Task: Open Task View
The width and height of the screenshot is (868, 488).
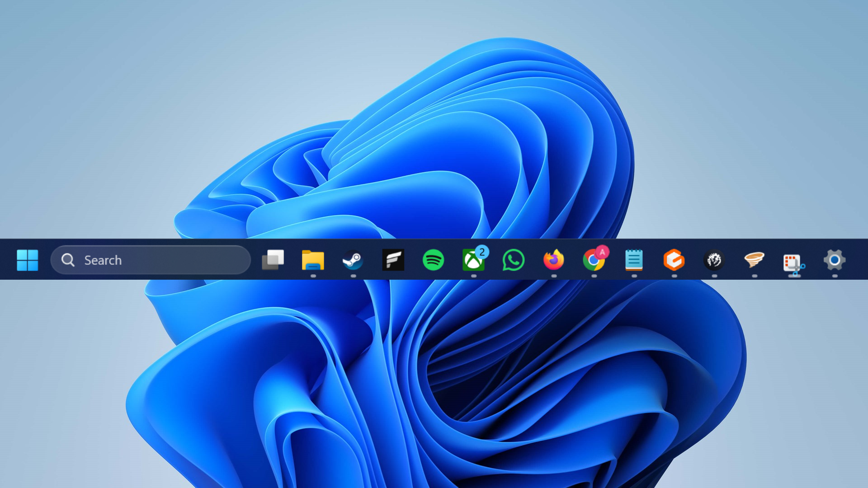Action: pyautogui.click(x=274, y=260)
